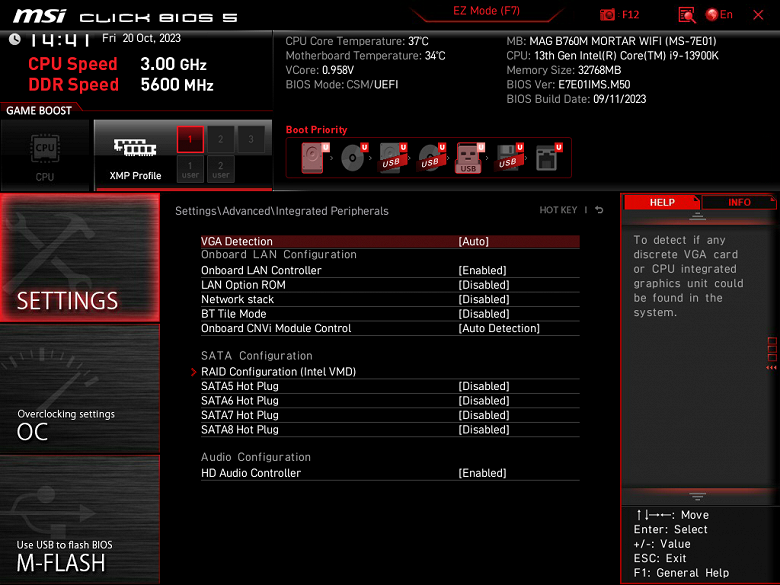Click the F1: General Help hint

(x=681, y=573)
